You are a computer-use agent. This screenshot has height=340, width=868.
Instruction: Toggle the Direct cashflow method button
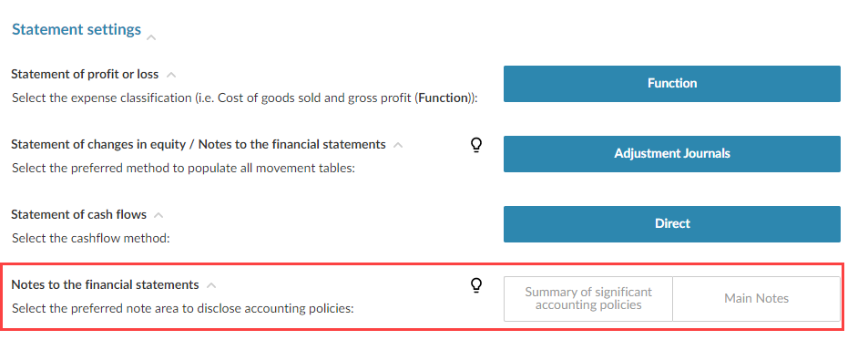[x=672, y=223]
